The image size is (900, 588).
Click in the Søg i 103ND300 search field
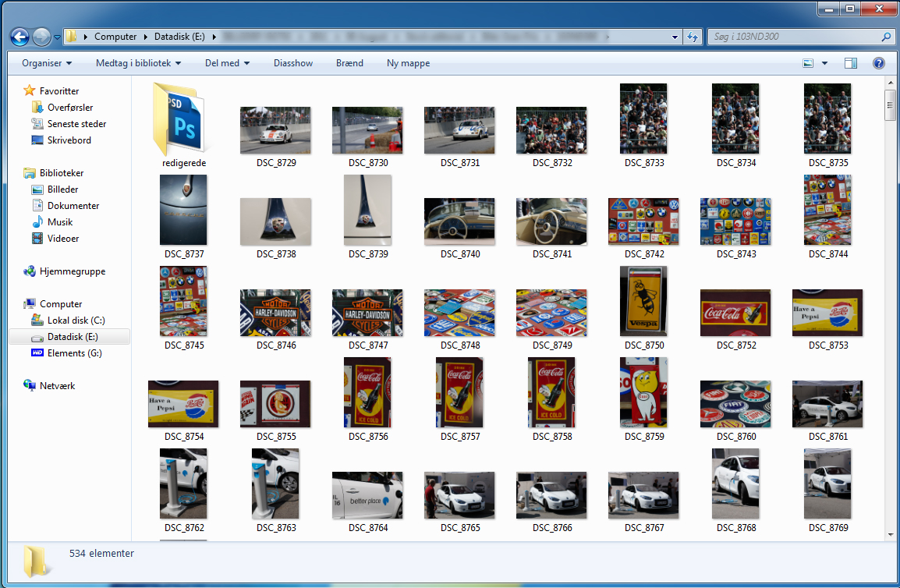(792, 37)
